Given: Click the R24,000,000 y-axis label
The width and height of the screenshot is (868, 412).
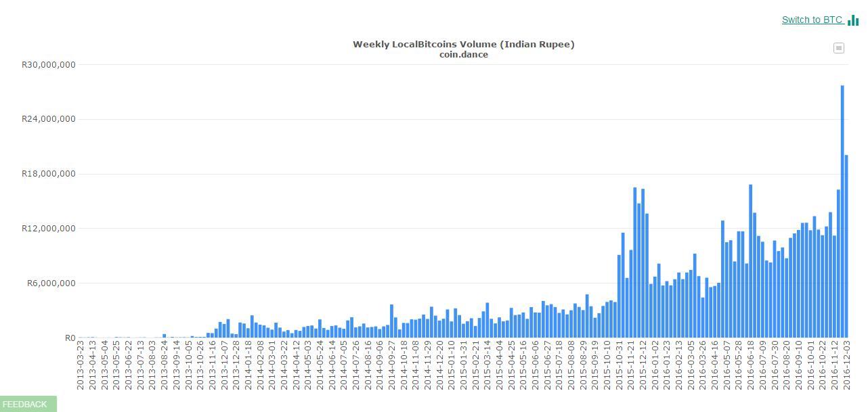Looking at the screenshot, I should [x=48, y=119].
